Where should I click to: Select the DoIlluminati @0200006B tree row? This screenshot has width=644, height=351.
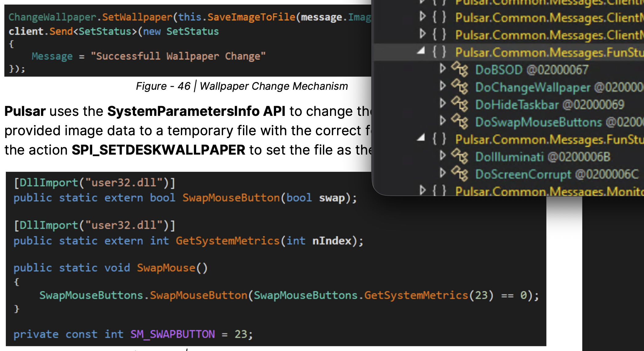pyautogui.click(x=543, y=157)
